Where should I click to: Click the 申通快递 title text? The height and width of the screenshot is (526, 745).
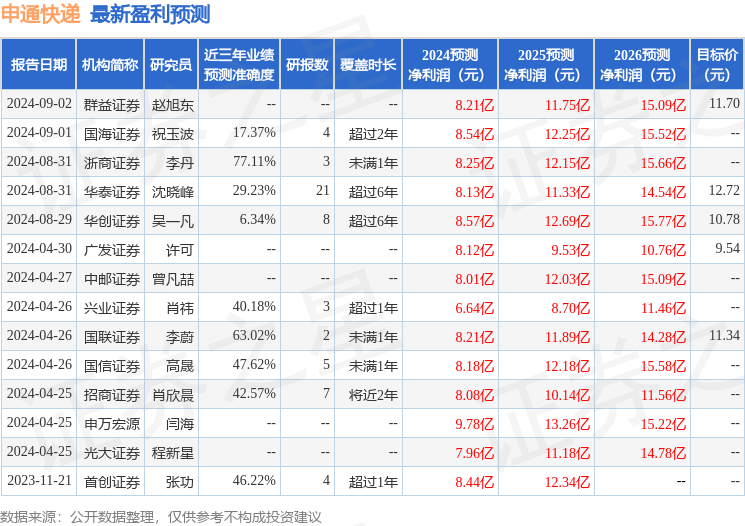[x=40, y=14]
